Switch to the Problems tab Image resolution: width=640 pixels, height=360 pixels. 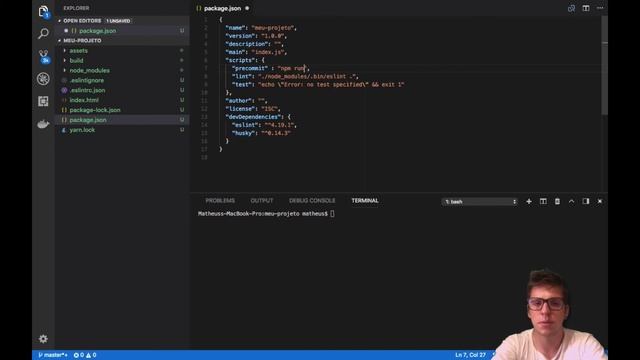[x=220, y=200]
